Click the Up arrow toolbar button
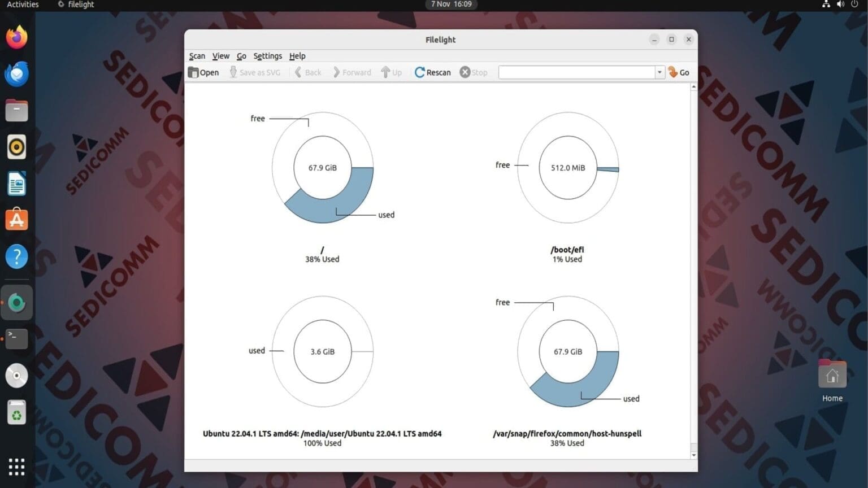The width and height of the screenshot is (868, 488). [392, 72]
